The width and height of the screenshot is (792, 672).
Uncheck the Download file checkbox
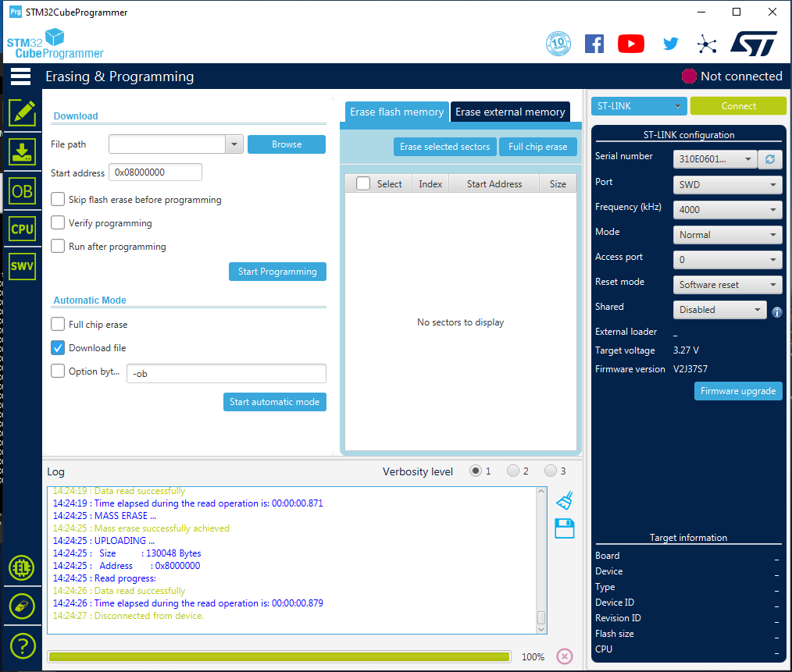58,347
